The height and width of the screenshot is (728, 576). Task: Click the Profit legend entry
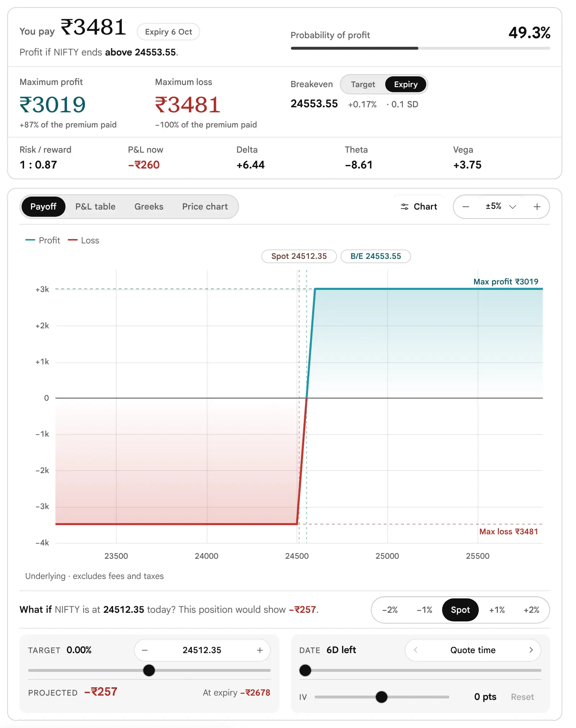click(43, 241)
